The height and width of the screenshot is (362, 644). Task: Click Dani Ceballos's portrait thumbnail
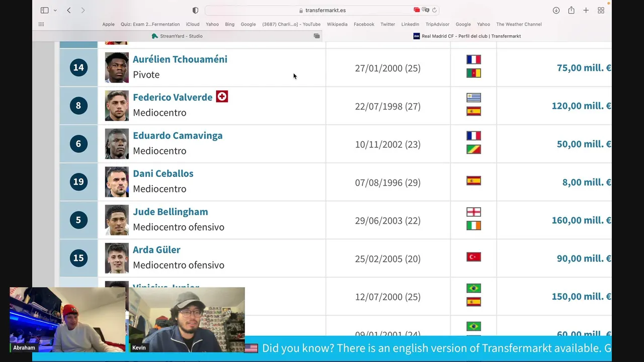(117, 182)
